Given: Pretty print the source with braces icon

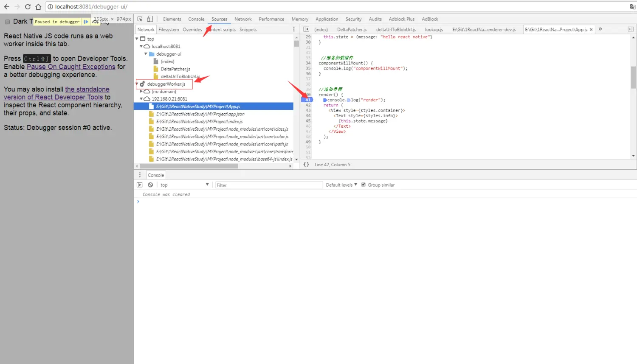Looking at the screenshot, I should (x=306, y=165).
